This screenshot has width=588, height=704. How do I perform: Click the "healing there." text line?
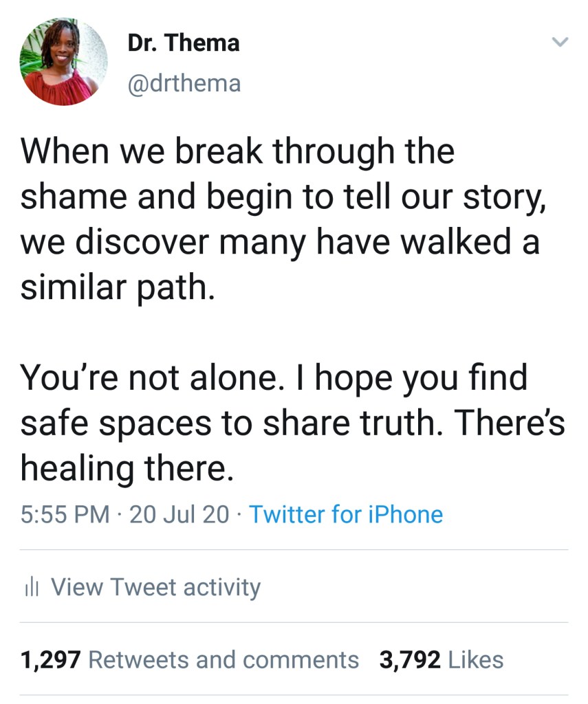tap(123, 468)
